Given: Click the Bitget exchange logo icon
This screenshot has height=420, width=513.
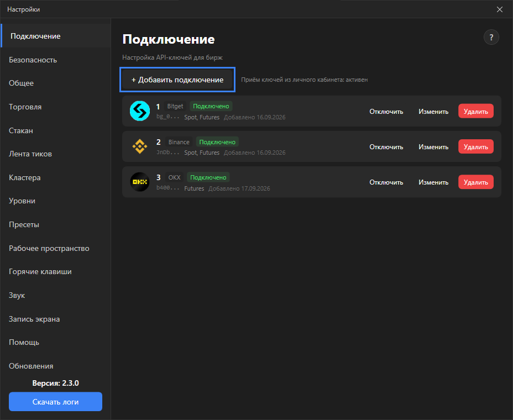Looking at the screenshot, I should point(140,111).
